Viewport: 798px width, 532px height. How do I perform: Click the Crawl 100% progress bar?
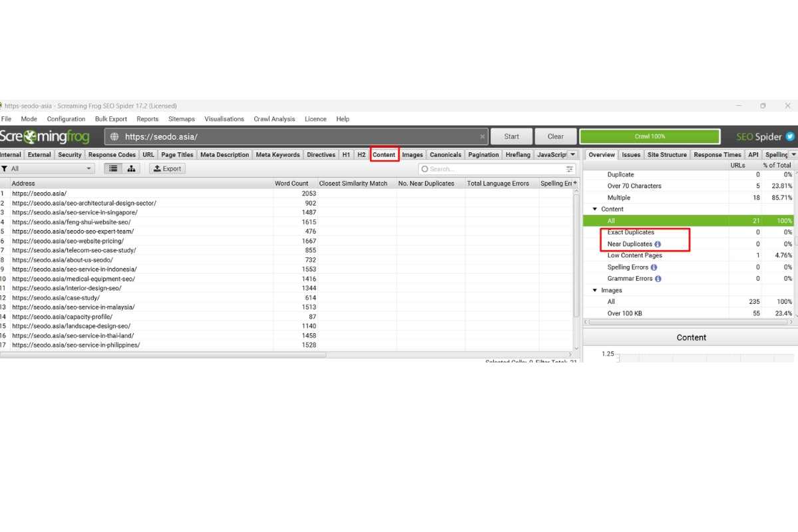point(650,136)
